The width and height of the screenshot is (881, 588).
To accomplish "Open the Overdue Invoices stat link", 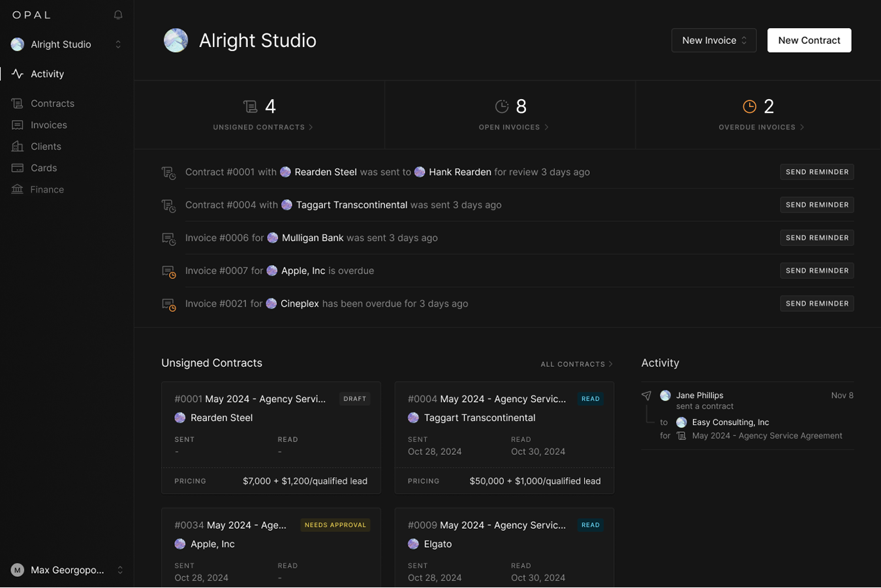I will coord(762,127).
